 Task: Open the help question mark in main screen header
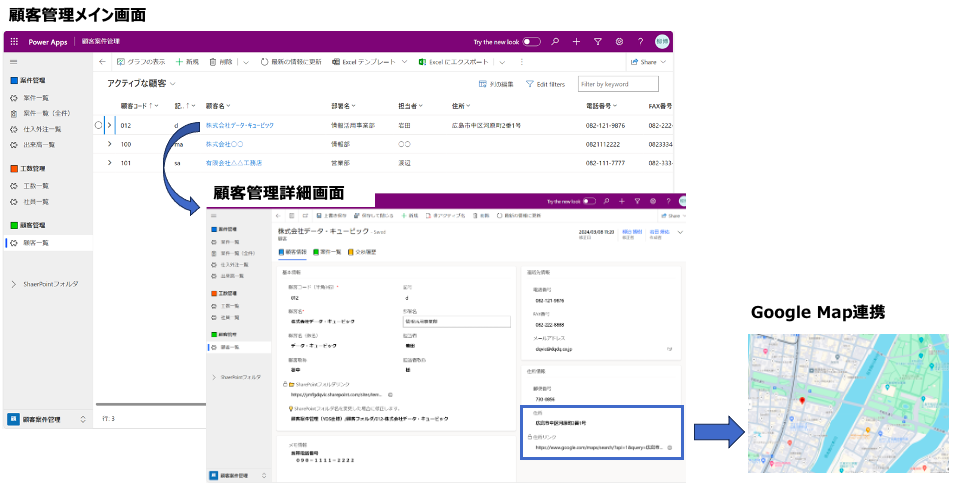640,42
